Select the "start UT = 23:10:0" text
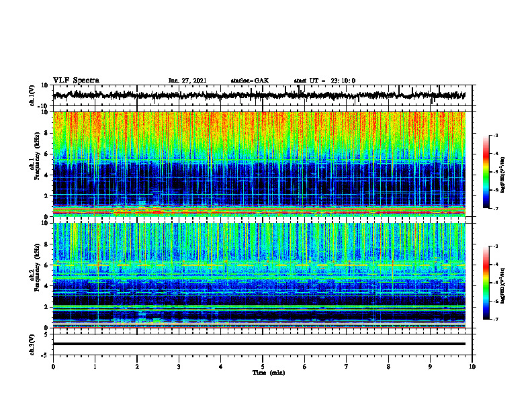Screen dimensions: 532x411 point(324,81)
